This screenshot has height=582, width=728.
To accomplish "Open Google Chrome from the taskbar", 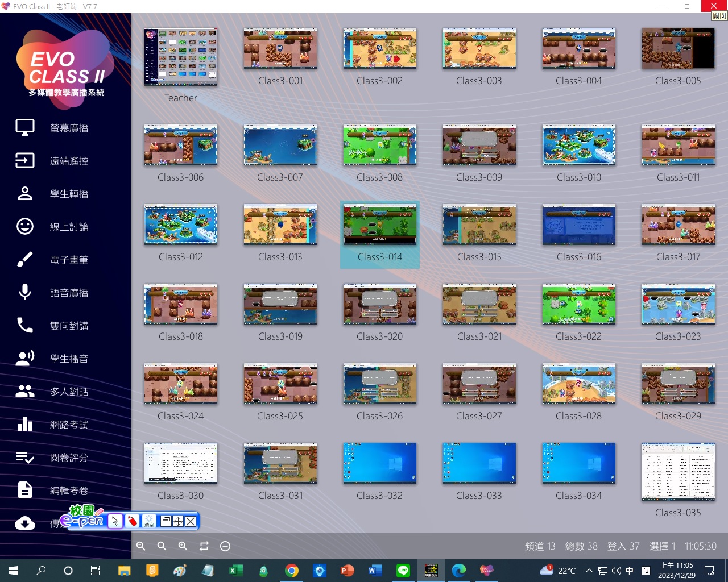I will pyautogui.click(x=291, y=571).
